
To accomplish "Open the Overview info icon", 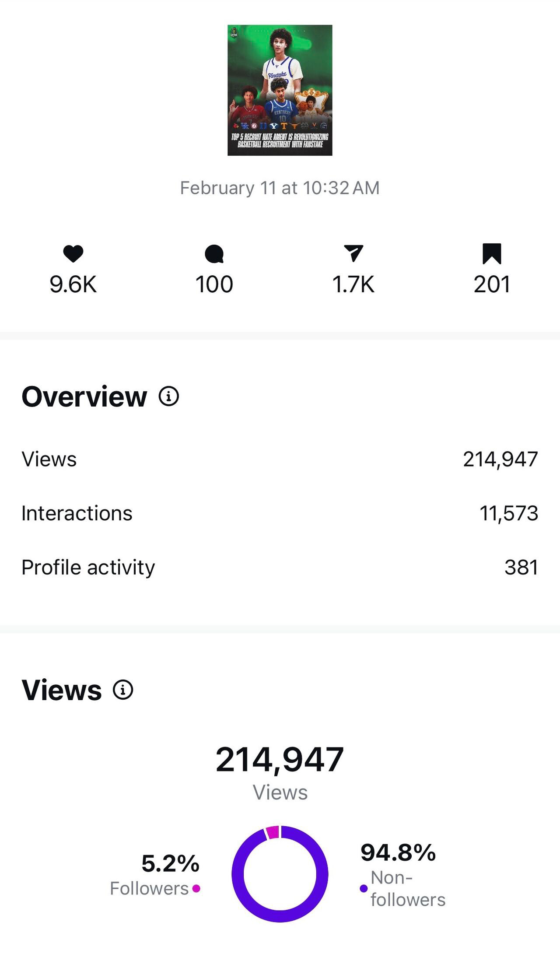I will 168,396.
